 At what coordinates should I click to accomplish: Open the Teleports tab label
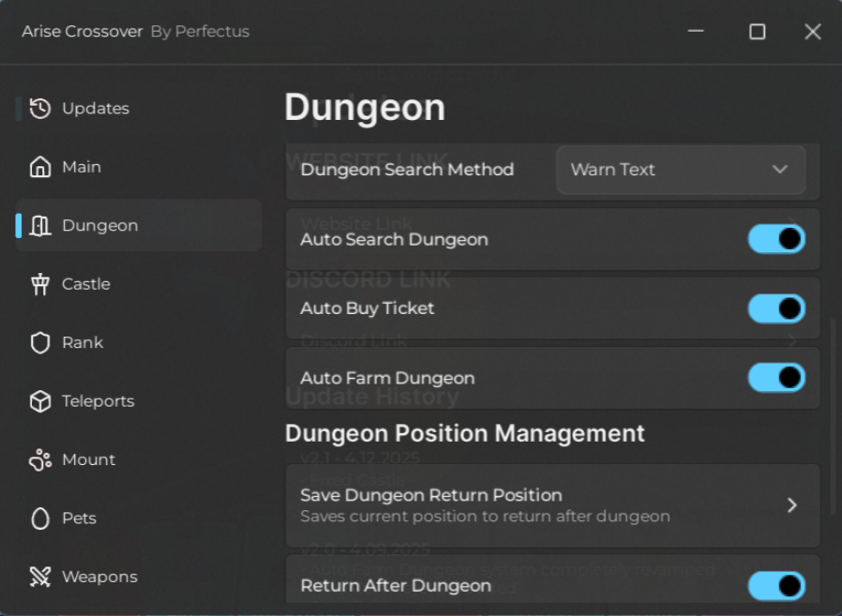(98, 401)
